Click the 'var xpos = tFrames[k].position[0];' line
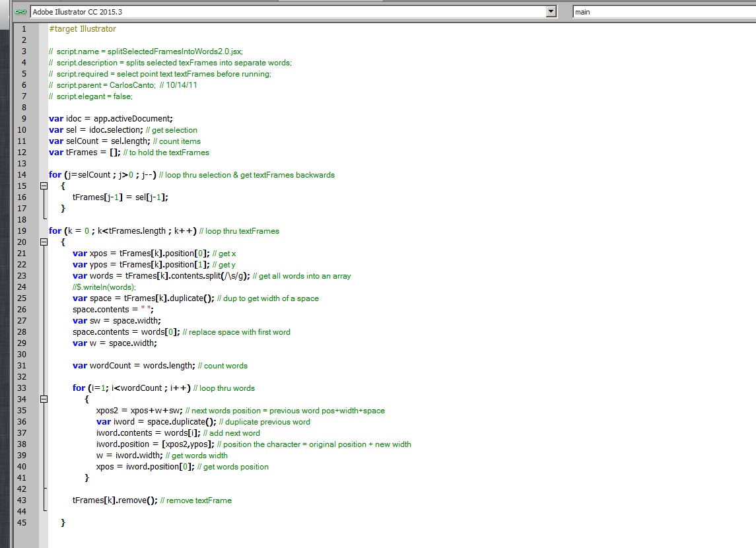This screenshot has height=548, width=756. point(141,254)
